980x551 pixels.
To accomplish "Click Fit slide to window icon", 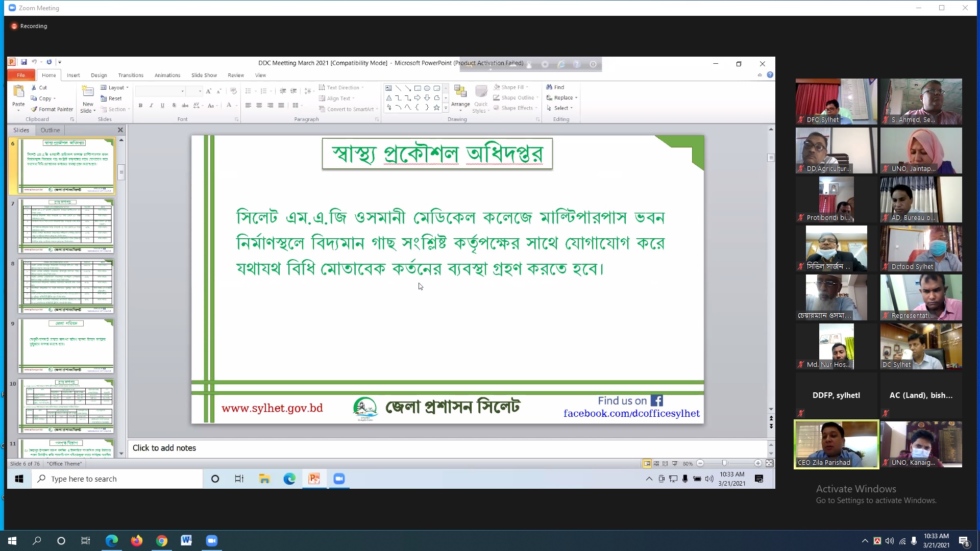I will coord(769,464).
